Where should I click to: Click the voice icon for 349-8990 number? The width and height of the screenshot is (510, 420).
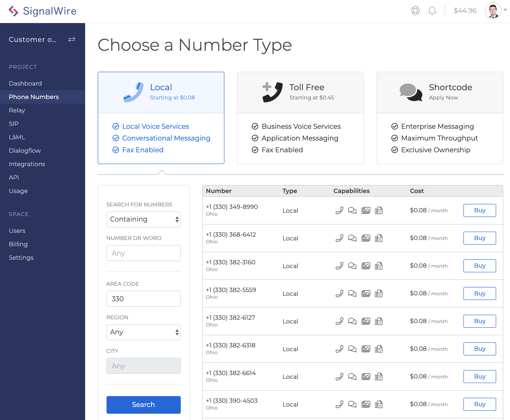[x=340, y=211]
